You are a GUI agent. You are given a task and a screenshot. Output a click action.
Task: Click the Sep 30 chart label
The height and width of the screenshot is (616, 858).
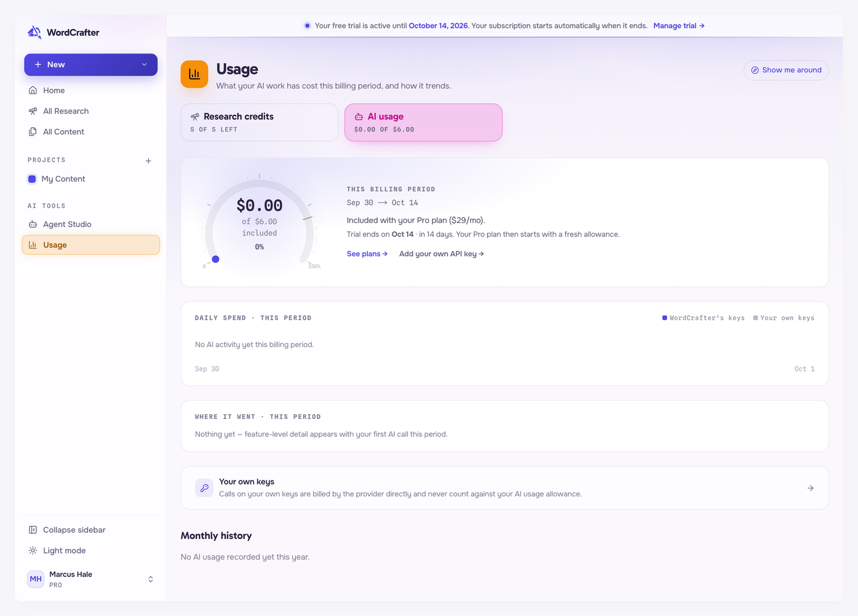pos(207,369)
